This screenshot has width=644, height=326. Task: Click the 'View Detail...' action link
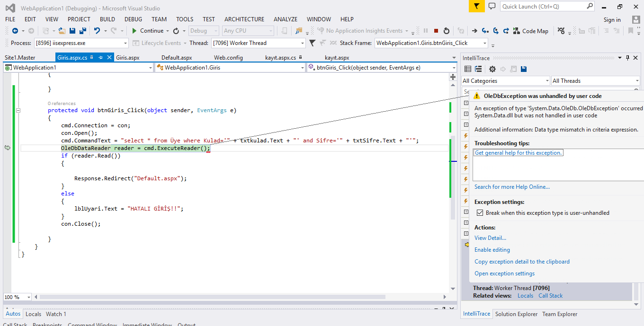tap(490, 238)
